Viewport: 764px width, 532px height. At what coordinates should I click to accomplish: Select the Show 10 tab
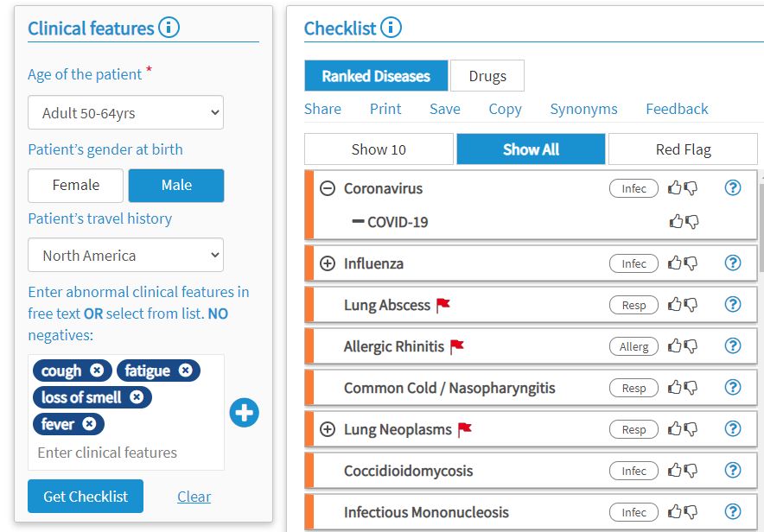tap(379, 149)
